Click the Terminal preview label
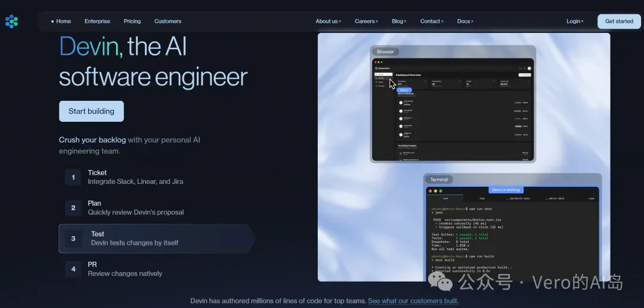The width and height of the screenshot is (644, 308). 439,180
